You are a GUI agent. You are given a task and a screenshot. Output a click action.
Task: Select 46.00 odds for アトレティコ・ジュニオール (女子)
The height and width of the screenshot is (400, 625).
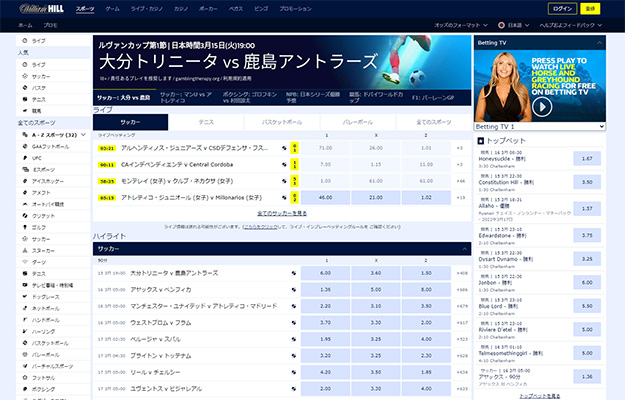(325, 198)
